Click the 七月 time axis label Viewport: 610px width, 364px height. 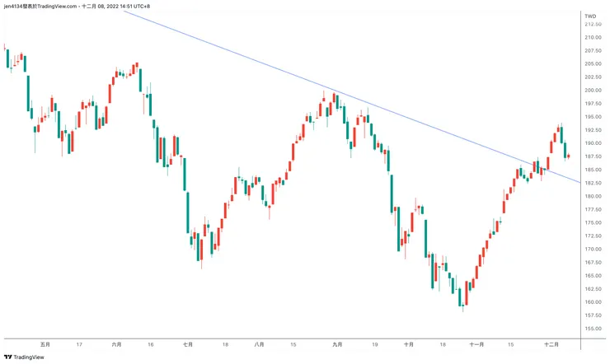coord(188,344)
